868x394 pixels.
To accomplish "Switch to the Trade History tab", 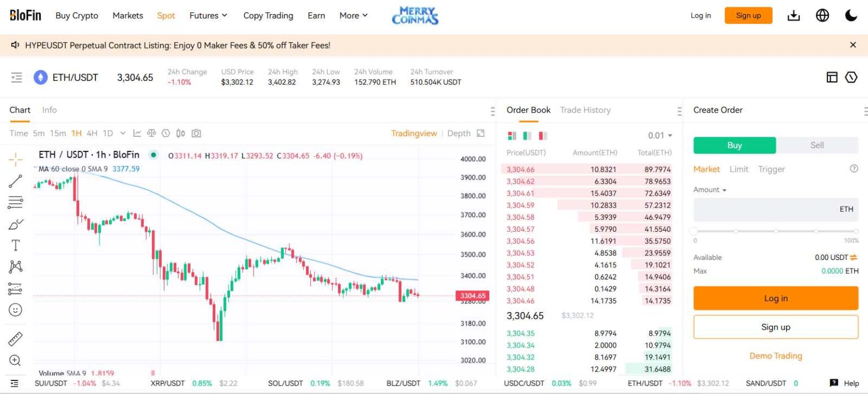I will click(x=585, y=110).
